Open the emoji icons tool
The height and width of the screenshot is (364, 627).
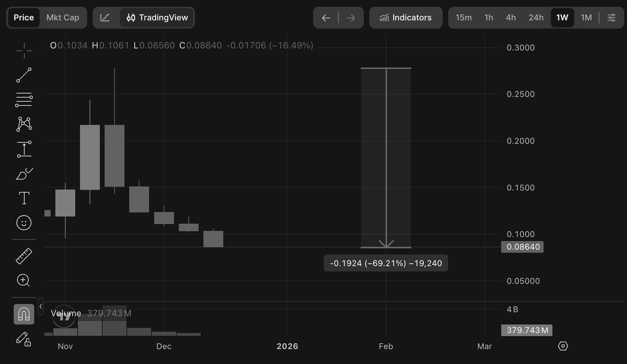pos(24,223)
